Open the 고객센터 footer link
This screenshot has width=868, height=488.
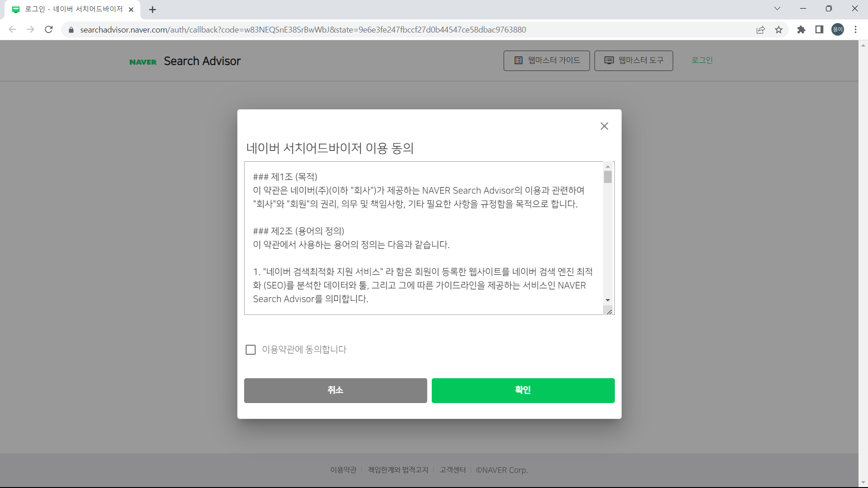452,469
